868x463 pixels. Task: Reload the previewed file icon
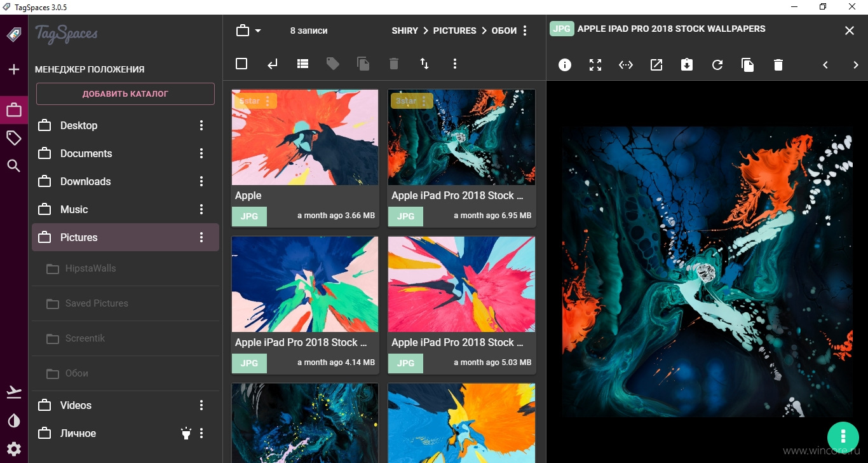click(717, 65)
